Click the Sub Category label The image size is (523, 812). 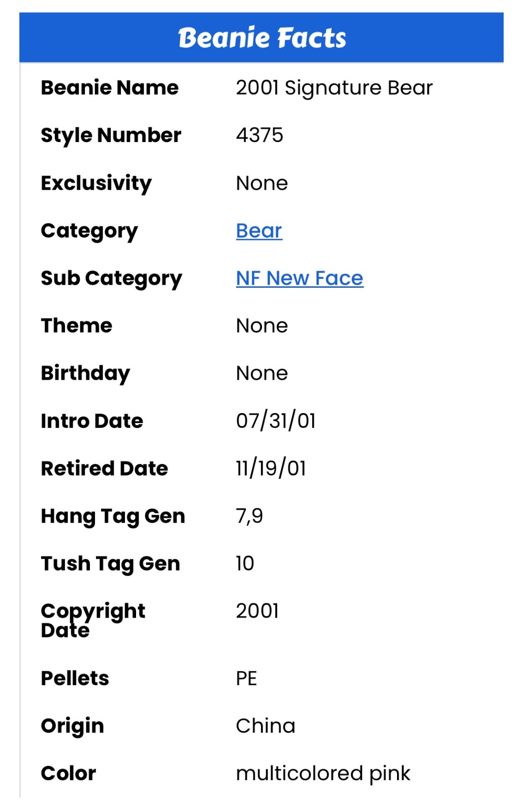(111, 278)
